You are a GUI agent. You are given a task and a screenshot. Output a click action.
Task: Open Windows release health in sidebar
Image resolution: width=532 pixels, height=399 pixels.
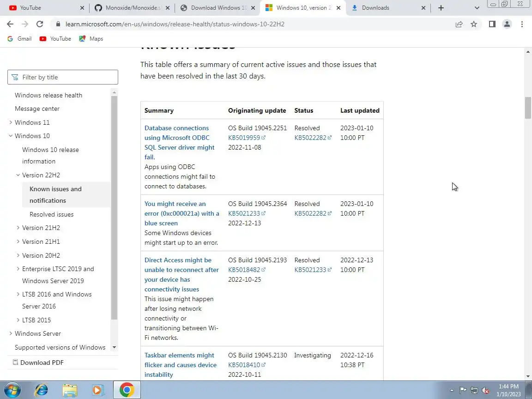point(48,95)
